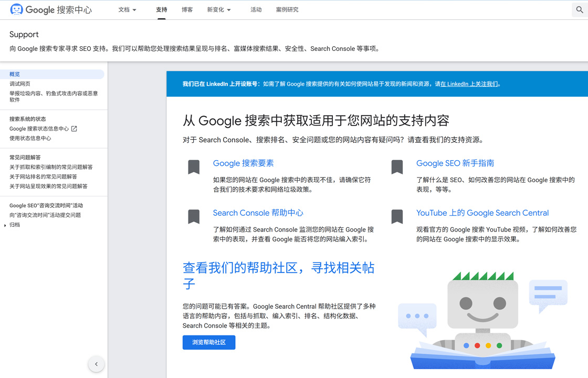Open Google SEO"咨询交流时间"活动 sidebar item
This screenshot has width=588, height=378.
(x=46, y=205)
